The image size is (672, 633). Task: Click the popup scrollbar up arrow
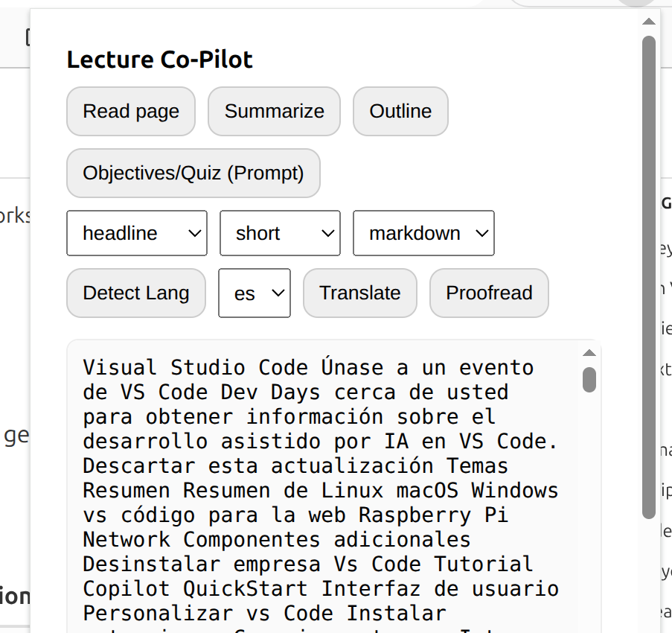[x=649, y=22]
